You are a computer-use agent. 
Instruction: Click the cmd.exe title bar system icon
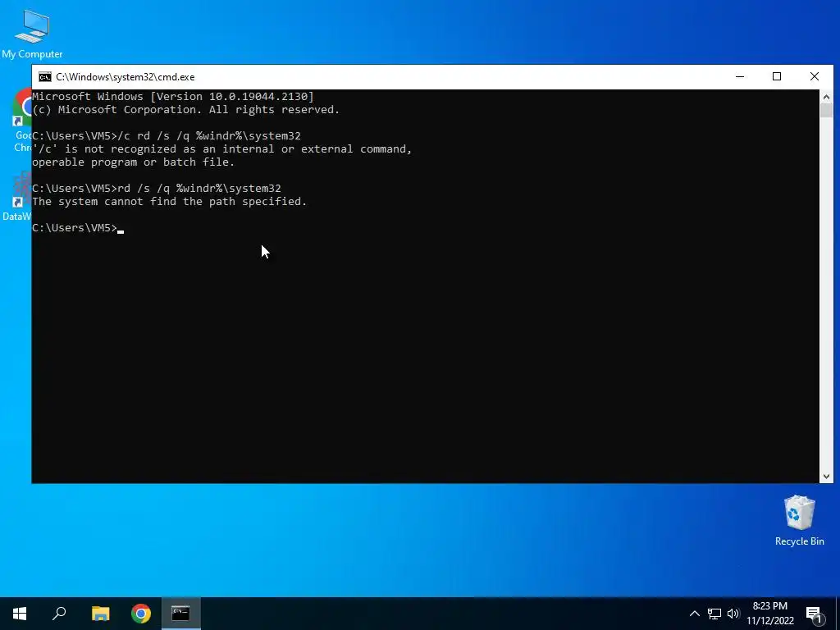[45, 76]
